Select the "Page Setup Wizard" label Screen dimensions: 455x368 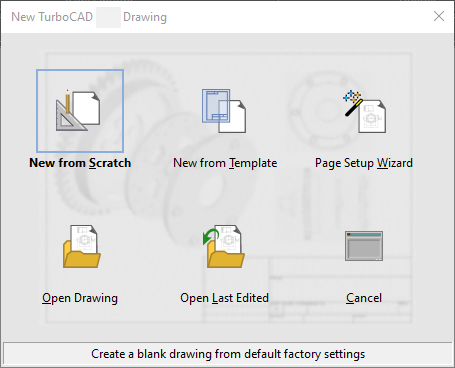[x=364, y=163]
